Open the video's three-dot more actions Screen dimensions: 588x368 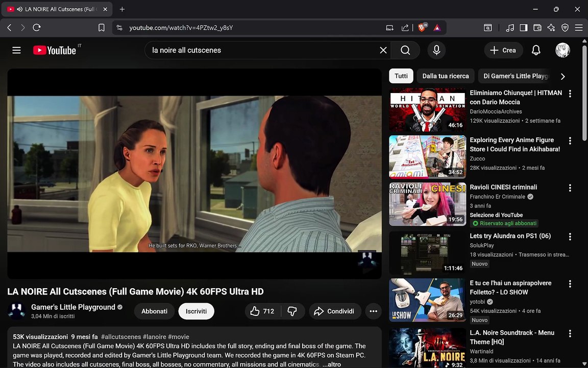pos(373,311)
